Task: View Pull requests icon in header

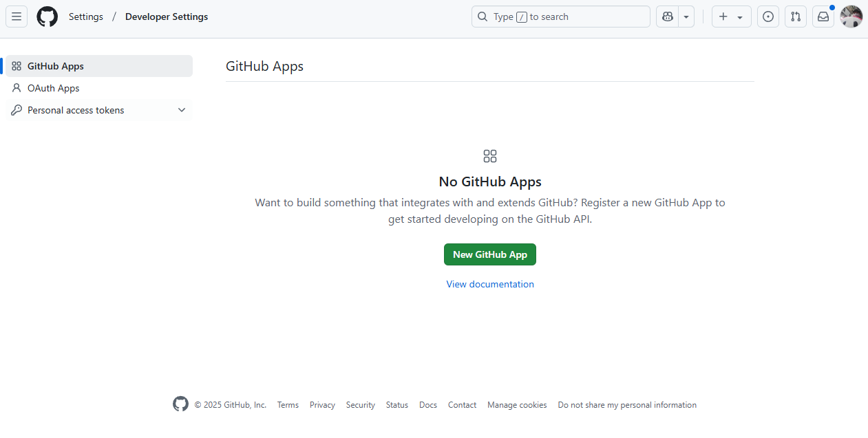Action: 796,17
